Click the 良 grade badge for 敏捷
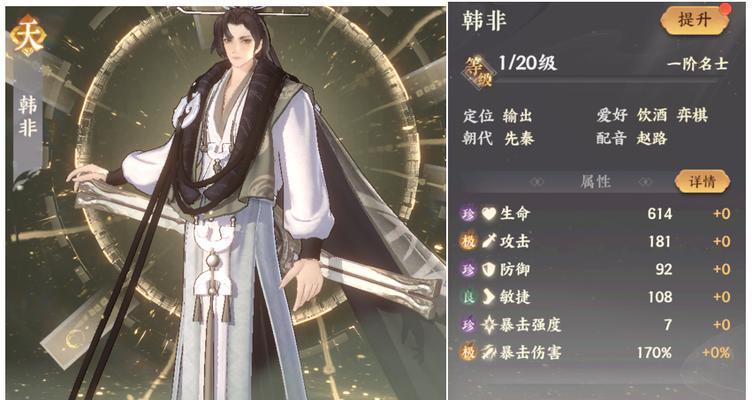The image size is (752, 400). click(469, 297)
